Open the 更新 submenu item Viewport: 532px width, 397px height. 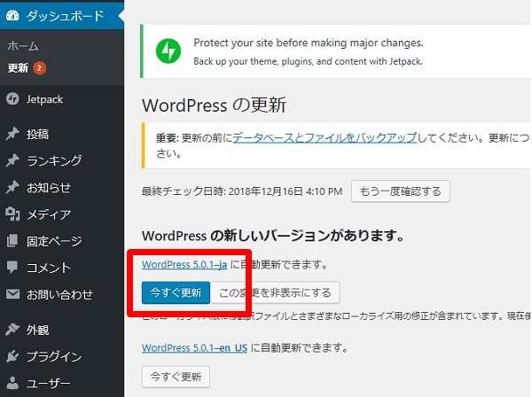(x=18, y=68)
